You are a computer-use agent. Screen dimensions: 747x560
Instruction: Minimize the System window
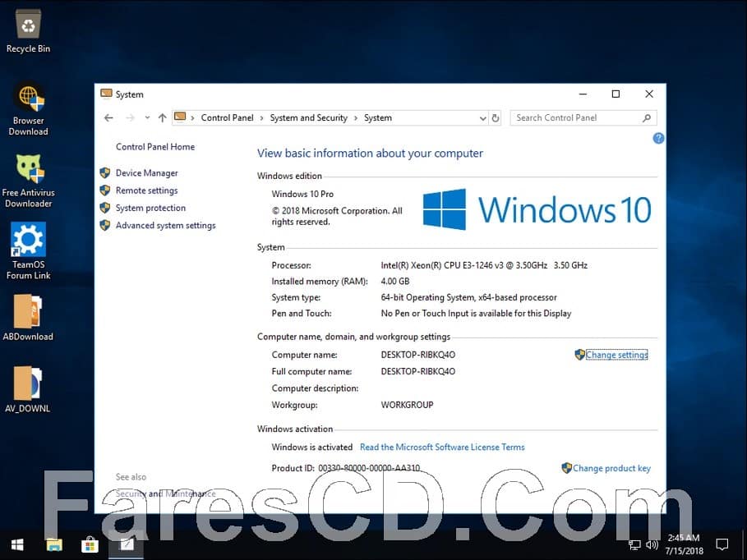point(583,94)
